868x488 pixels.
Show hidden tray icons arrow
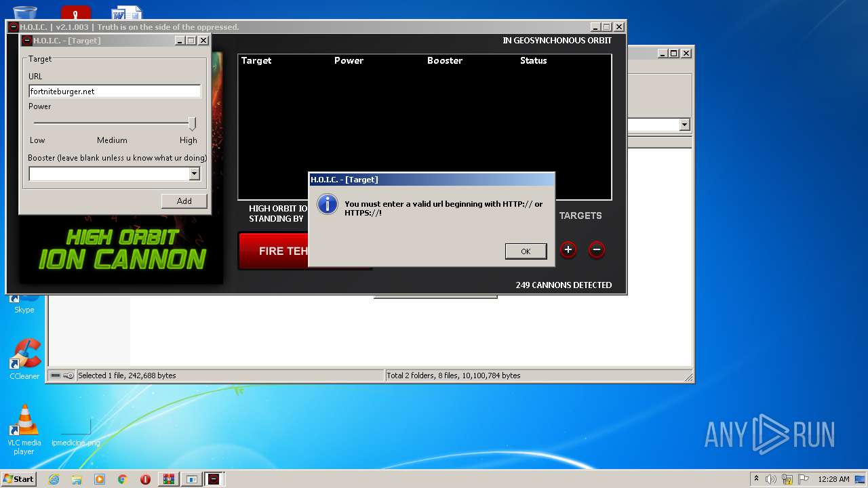tap(756, 479)
